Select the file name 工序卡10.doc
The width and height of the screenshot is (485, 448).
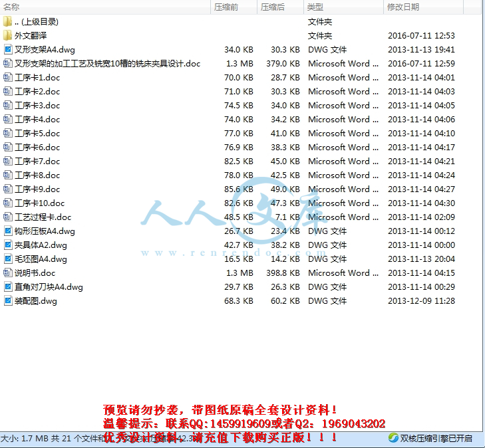coord(40,203)
